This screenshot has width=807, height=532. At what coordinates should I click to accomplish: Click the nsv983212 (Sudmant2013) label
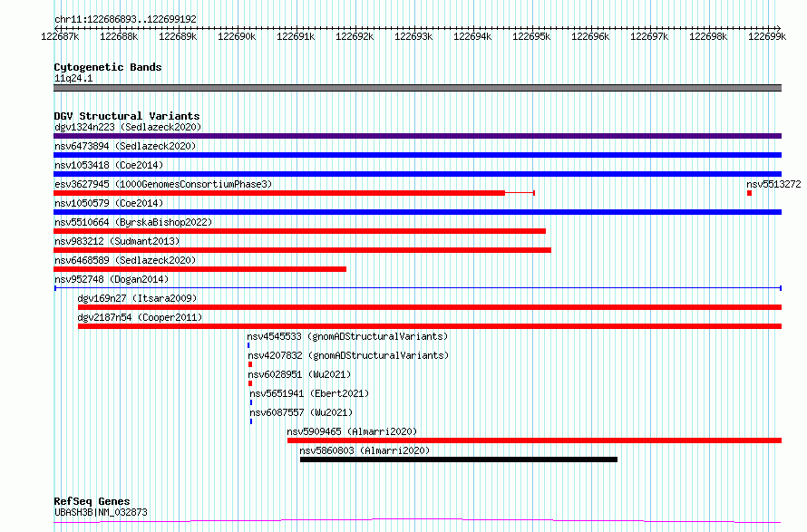click(x=117, y=241)
